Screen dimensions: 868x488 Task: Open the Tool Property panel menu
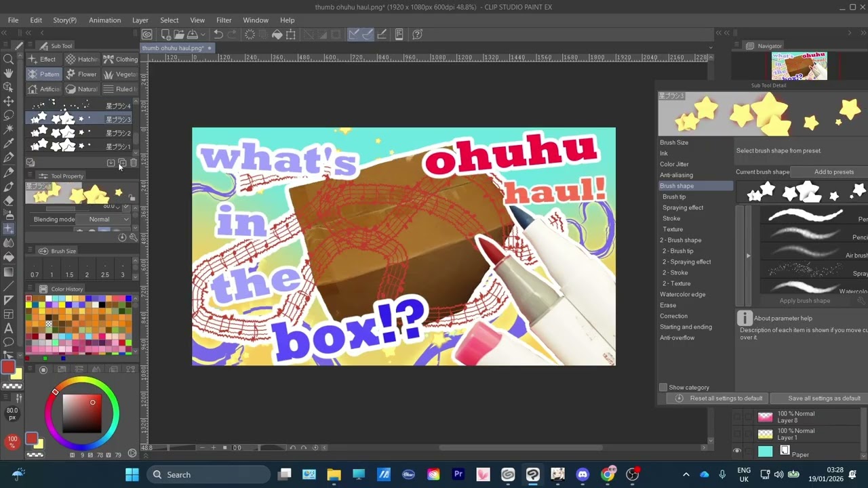30,176
